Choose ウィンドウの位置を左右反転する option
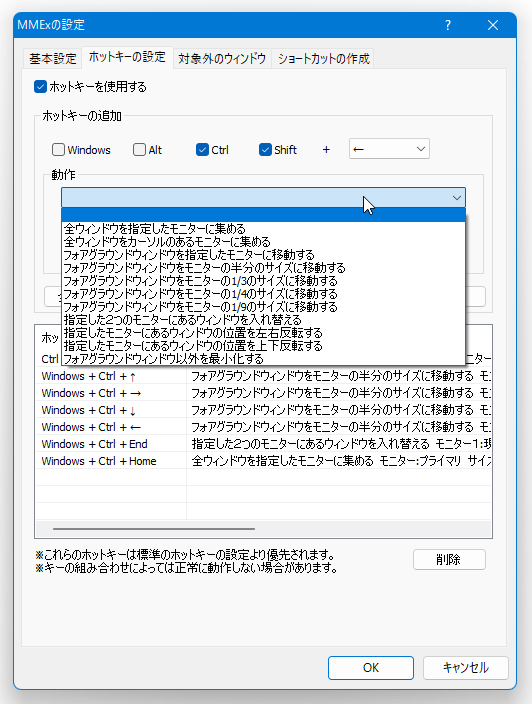This screenshot has width=532, height=704. [x=264, y=333]
